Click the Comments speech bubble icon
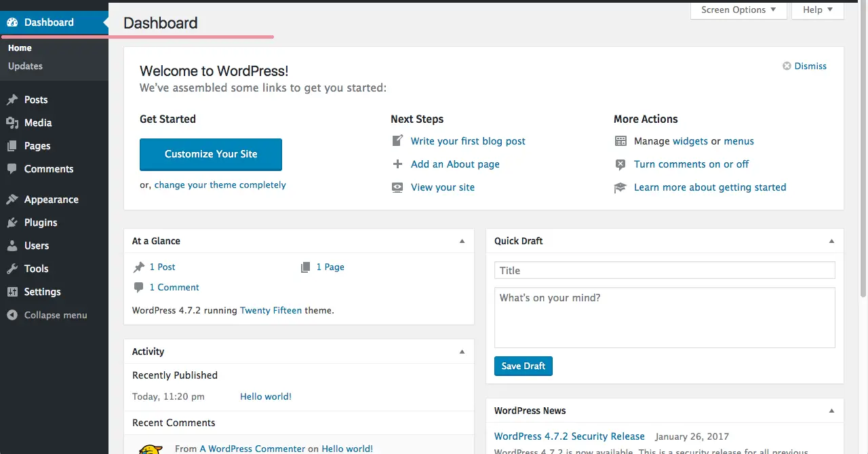Image resolution: width=868 pixels, height=454 pixels. pos(12,169)
